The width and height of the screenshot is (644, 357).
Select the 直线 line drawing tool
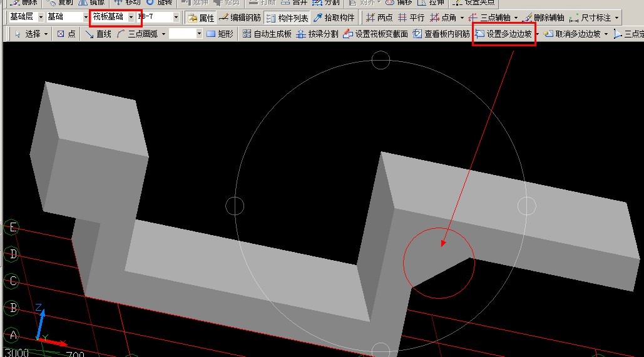click(x=98, y=34)
